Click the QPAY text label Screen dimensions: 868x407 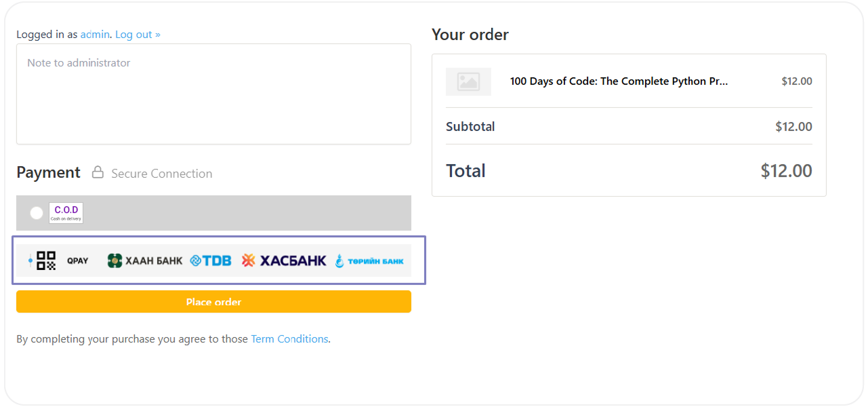77,260
